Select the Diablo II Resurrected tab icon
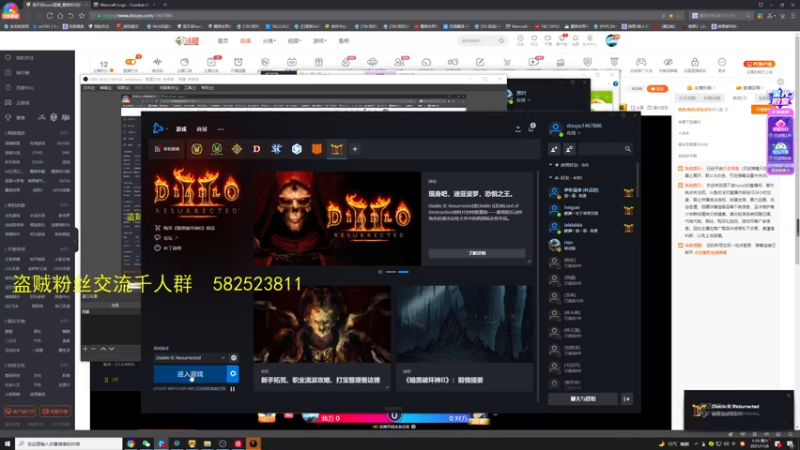Screen dimensions: 800x450 coord(336,149)
